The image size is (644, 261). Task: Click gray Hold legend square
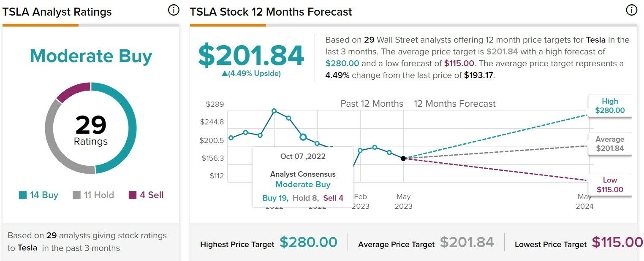[76, 195]
